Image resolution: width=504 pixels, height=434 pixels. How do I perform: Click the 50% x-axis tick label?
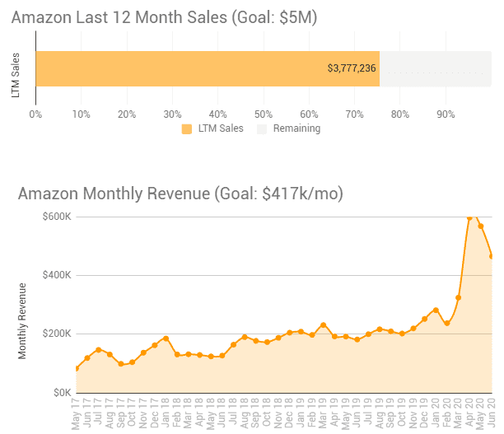pos(264,114)
